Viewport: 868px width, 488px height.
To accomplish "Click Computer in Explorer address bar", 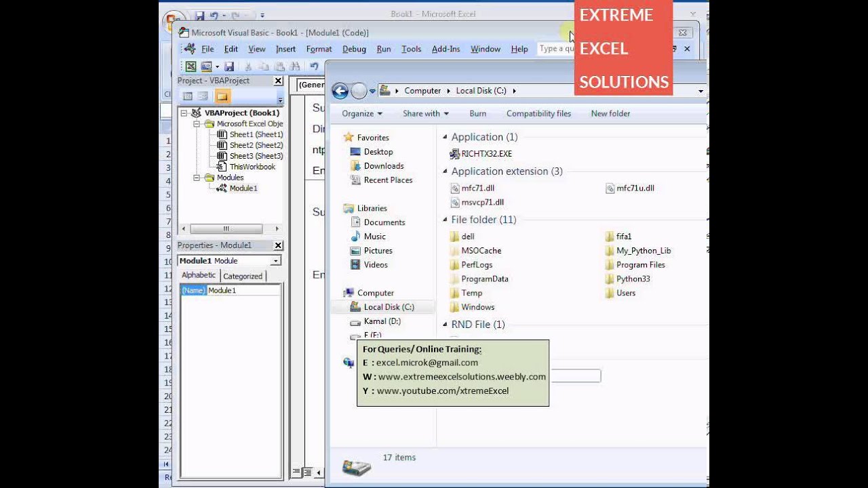I will (422, 91).
